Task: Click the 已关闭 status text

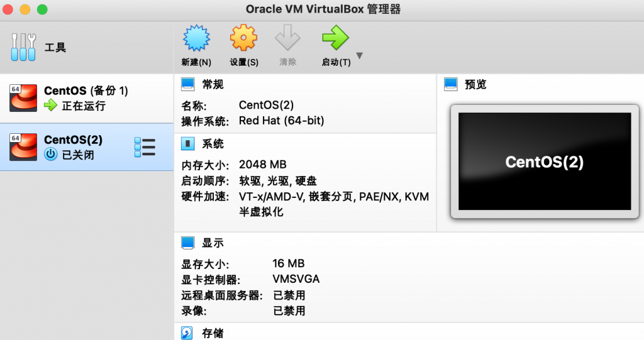Action: click(78, 155)
